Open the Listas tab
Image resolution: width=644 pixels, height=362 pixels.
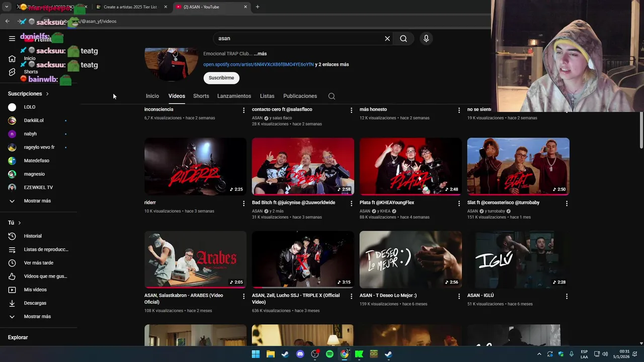[x=267, y=96]
